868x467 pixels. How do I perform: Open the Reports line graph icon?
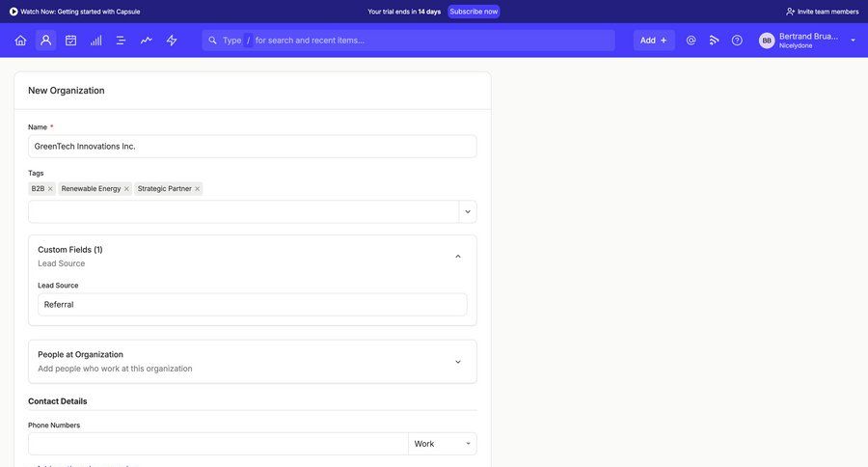point(147,41)
